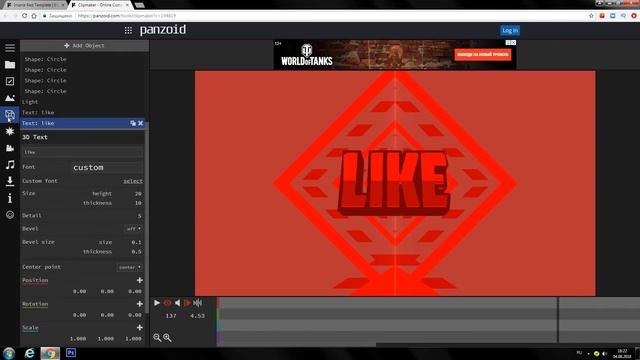This screenshot has height=360, width=640.
Task: Click the 3D text content input field
Action: pos(83,152)
